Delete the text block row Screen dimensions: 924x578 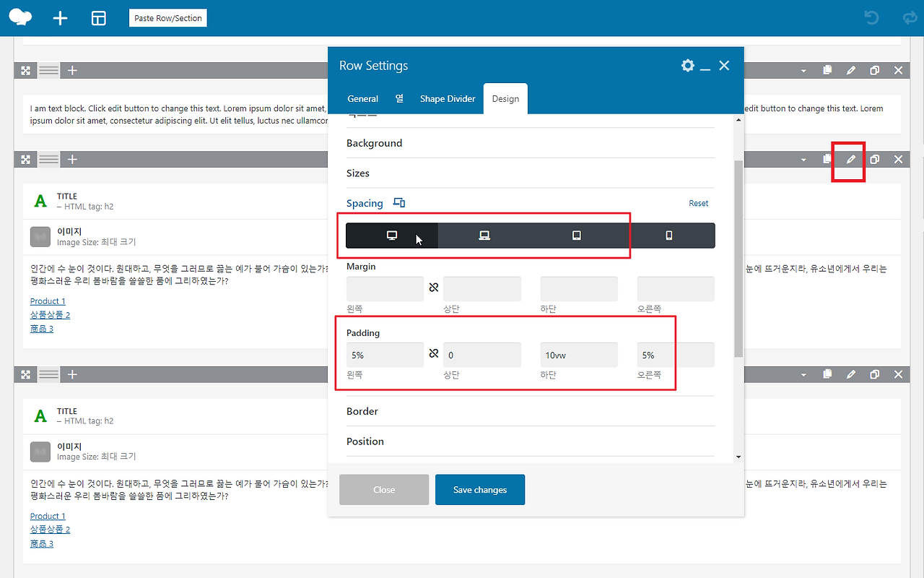[x=899, y=70]
